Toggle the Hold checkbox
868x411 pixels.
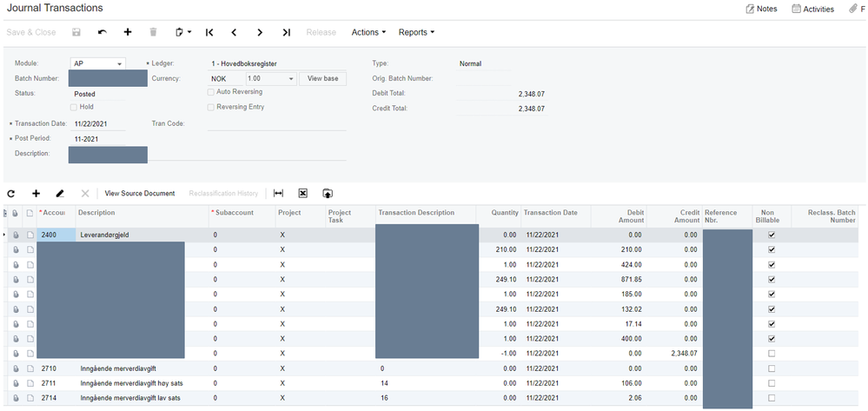(x=73, y=107)
